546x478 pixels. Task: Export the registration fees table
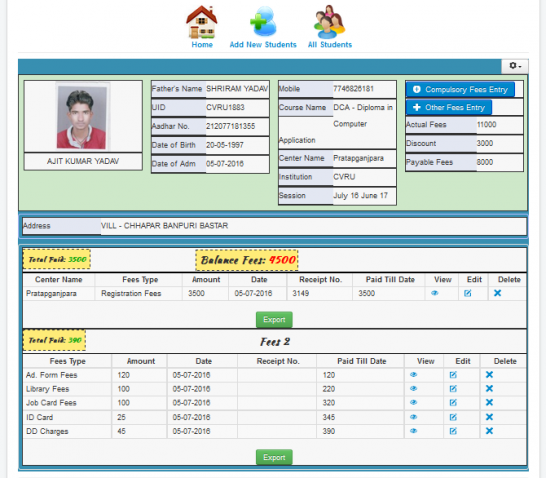(x=274, y=320)
